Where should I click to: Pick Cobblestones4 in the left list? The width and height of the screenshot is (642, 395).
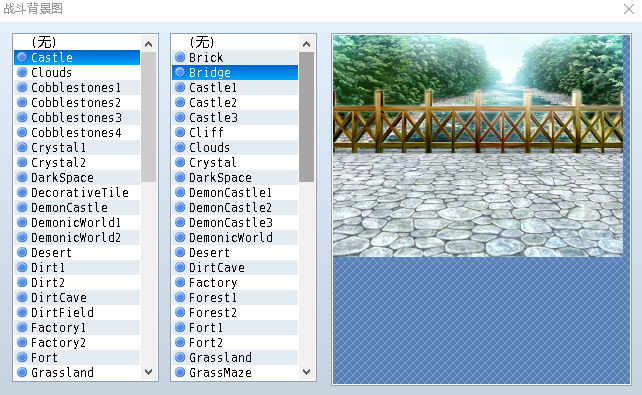pyautogui.click(x=77, y=133)
